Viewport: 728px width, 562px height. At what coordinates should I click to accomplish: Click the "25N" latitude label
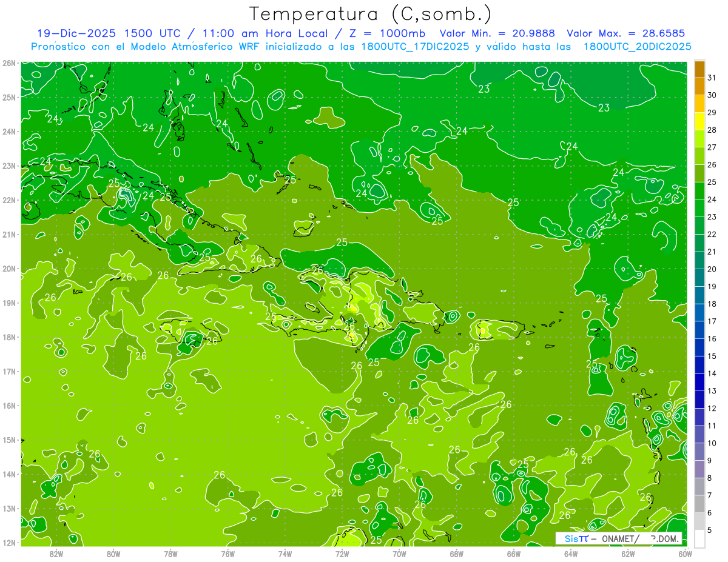tap(9, 97)
